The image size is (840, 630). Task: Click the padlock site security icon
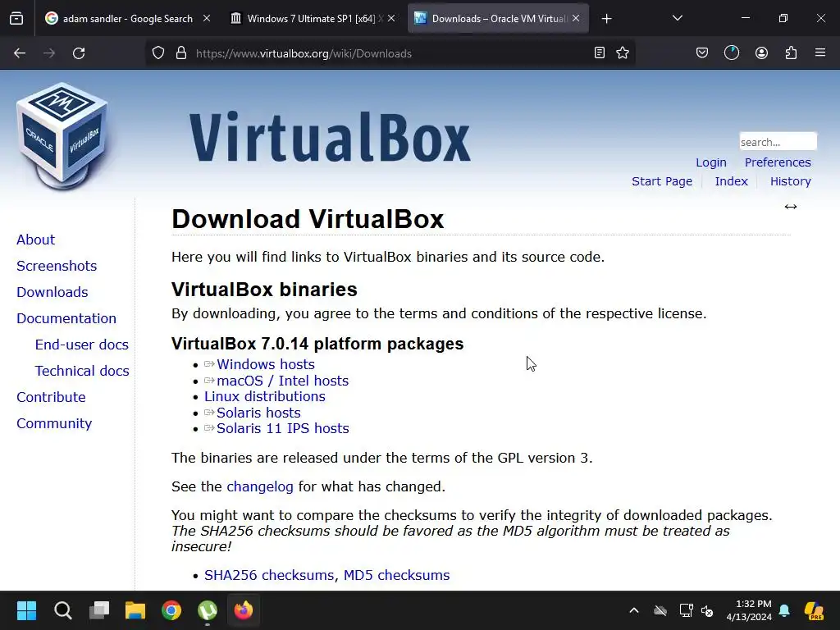(181, 53)
